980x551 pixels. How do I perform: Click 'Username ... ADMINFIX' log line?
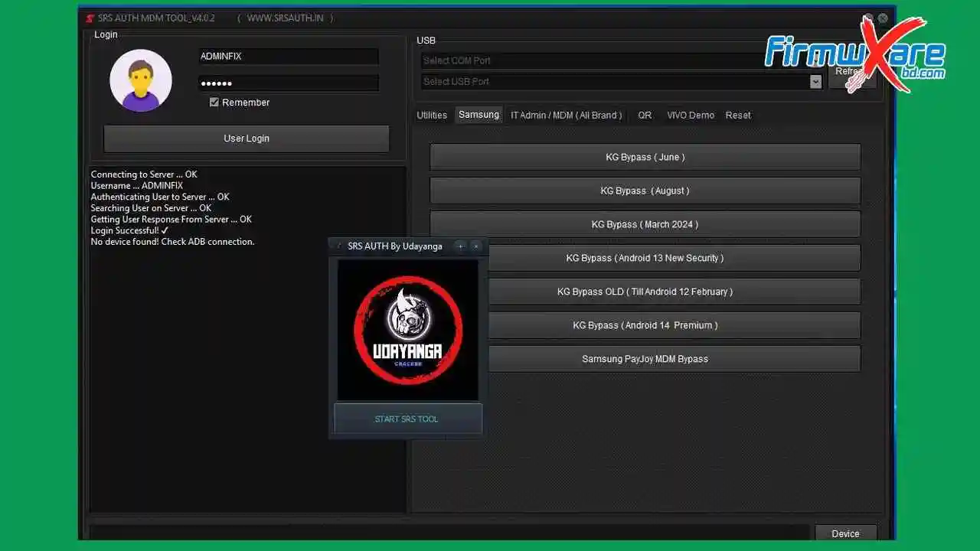coord(137,186)
